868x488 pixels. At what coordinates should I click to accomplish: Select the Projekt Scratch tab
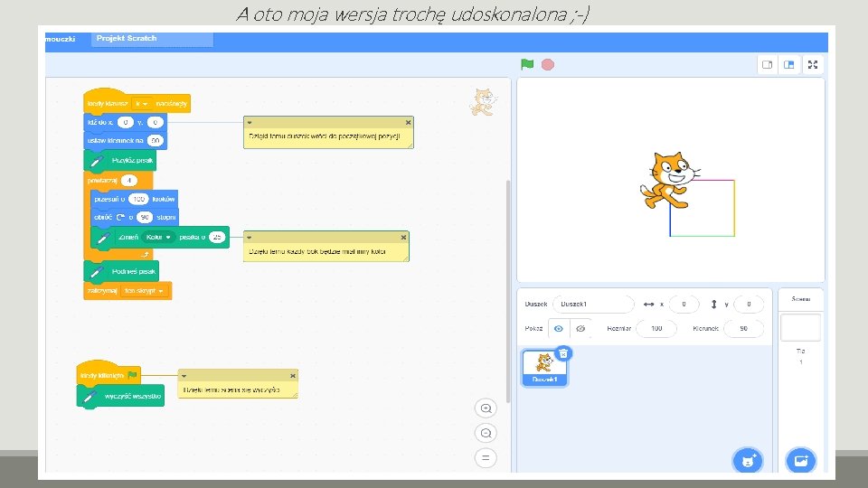click(x=152, y=39)
